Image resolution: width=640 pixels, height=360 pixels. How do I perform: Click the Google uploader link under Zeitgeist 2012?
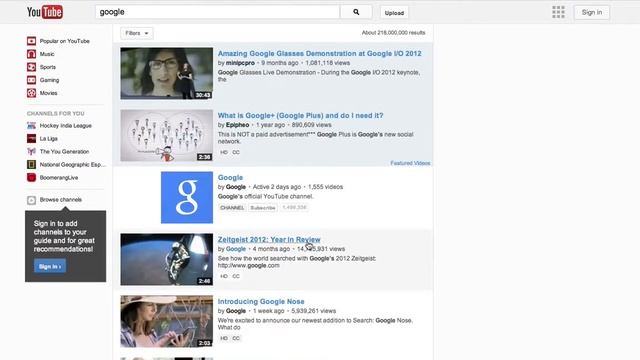[x=236, y=249]
